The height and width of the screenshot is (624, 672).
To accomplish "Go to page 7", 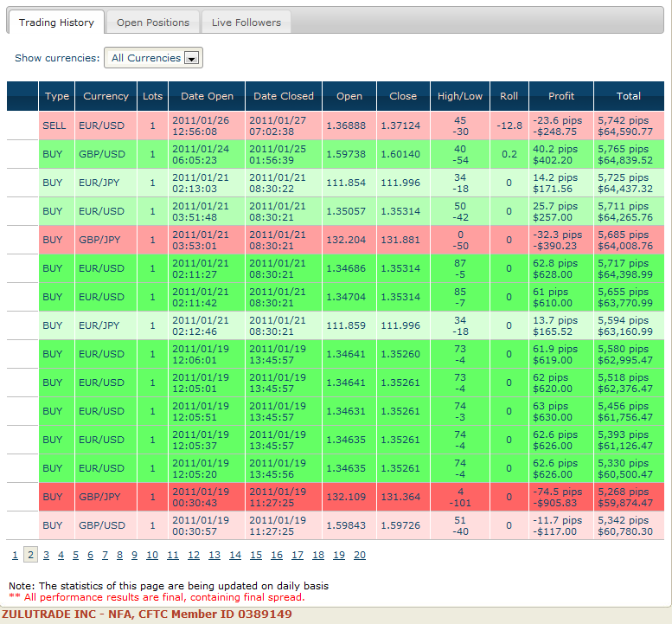I will click(105, 555).
